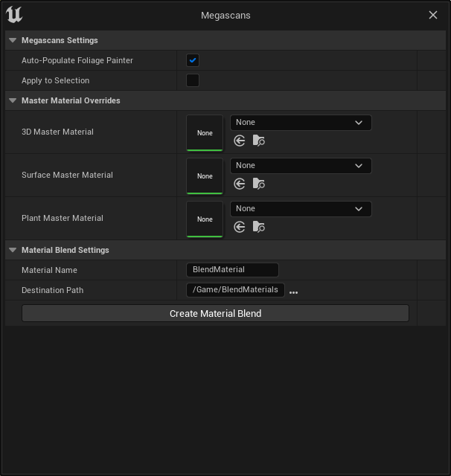Open Plant Master Material asset dropdown

coord(301,209)
